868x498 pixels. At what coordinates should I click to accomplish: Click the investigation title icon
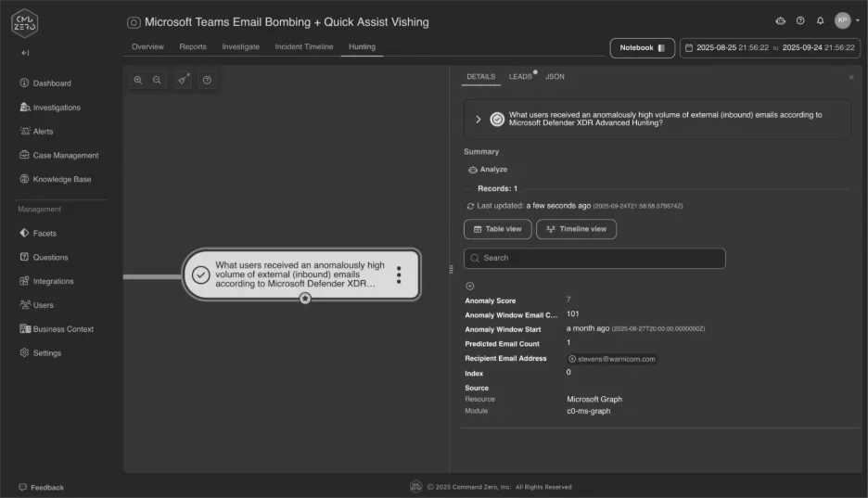(134, 22)
